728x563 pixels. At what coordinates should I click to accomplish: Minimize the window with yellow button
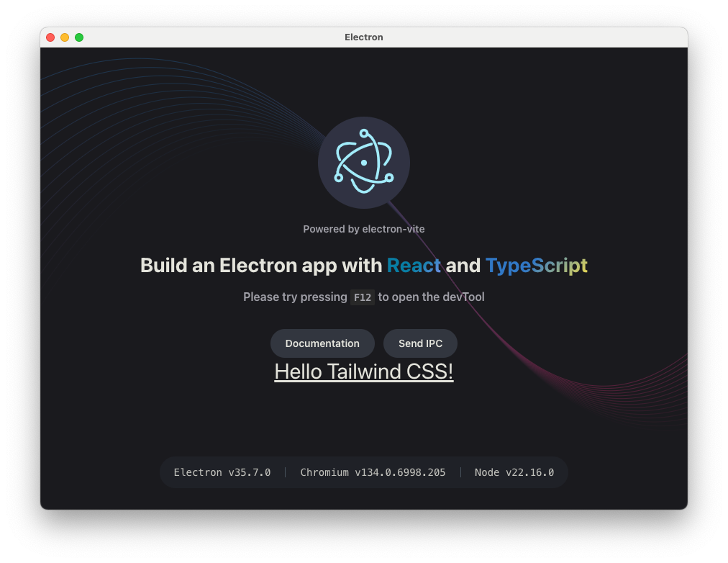pyautogui.click(x=65, y=37)
